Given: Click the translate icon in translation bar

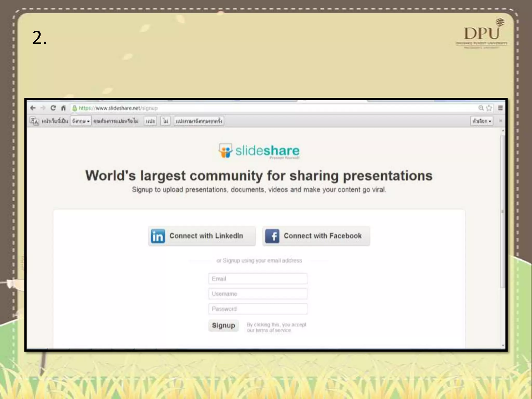Looking at the screenshot, I should tap(34, 121).
